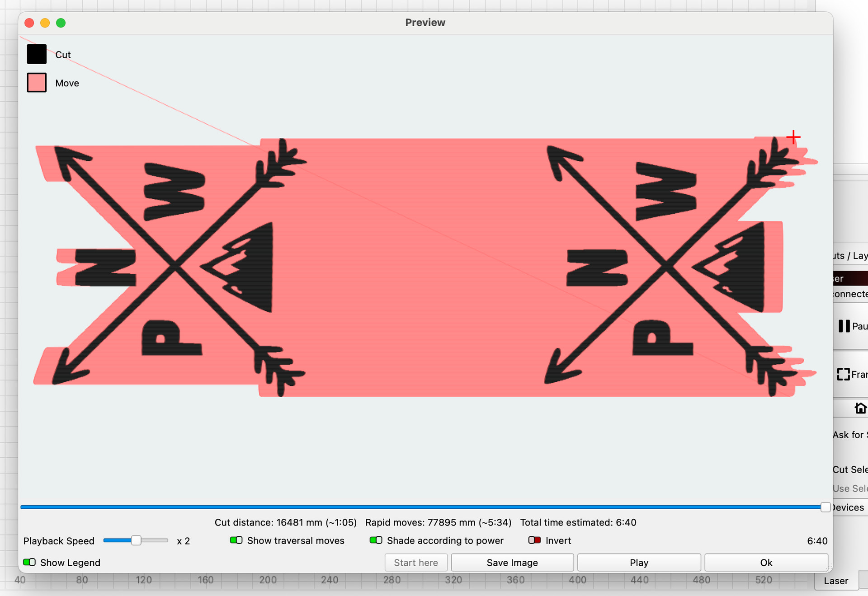Click the red close window button
The width and height of the screenshot is (868, 596).
[29, 23]
